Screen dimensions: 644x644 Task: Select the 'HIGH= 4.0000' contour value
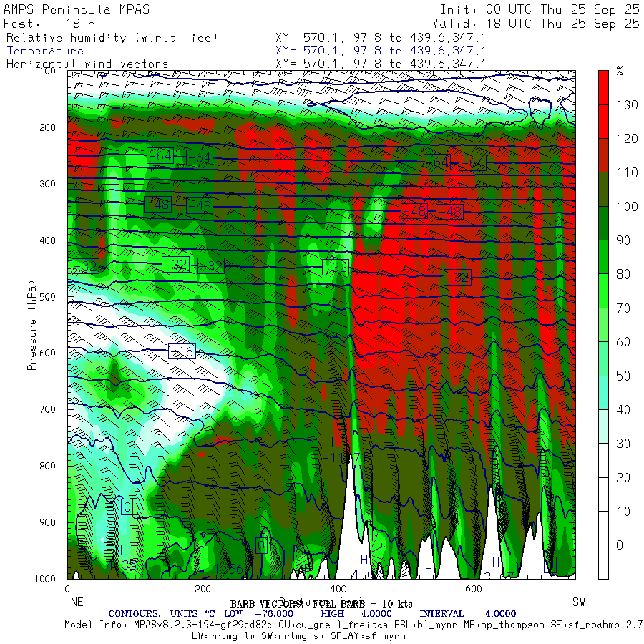[x=356, y=614]
